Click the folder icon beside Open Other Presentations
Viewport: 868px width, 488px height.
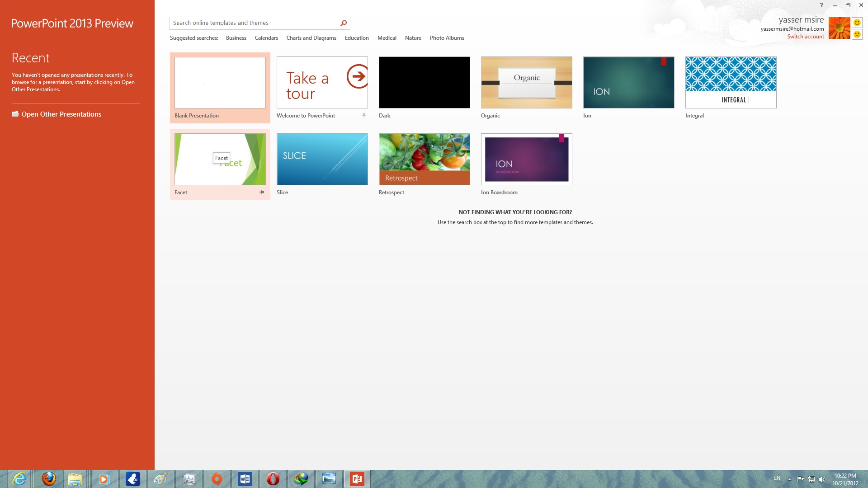(x=15, y=114)
